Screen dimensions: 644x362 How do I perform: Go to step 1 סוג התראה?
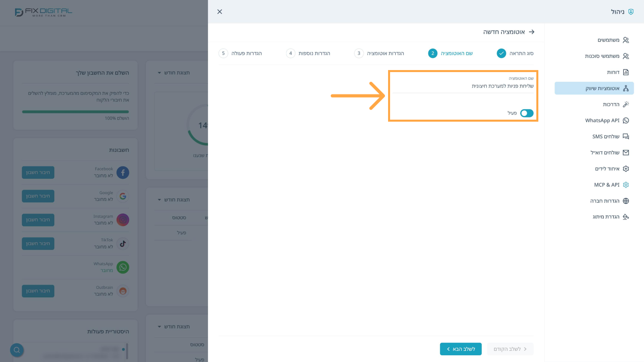(515, 53)
